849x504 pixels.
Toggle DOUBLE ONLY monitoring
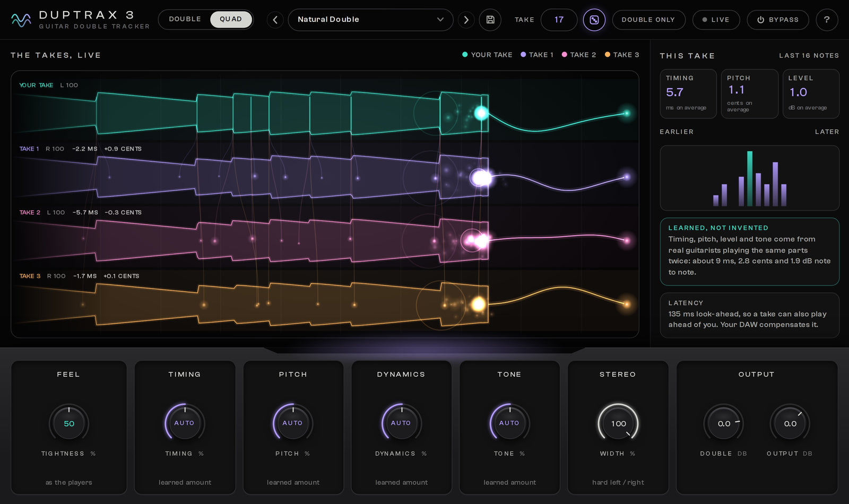click(x=648, y=20)
